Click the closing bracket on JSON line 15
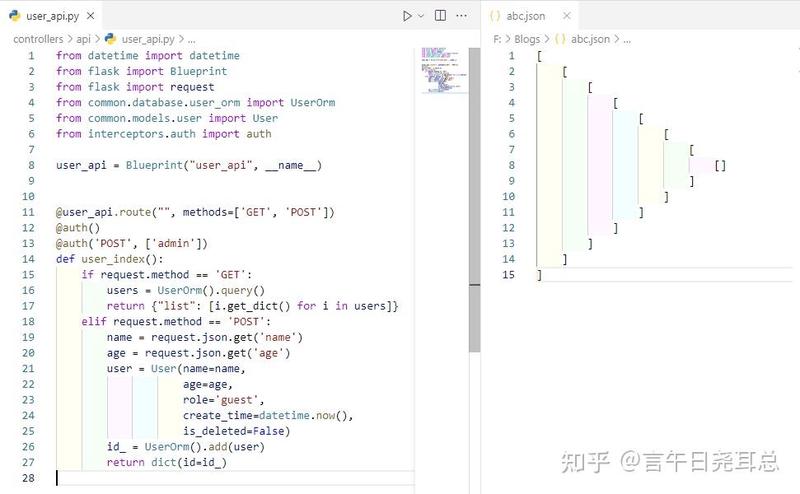 (539, 275)
